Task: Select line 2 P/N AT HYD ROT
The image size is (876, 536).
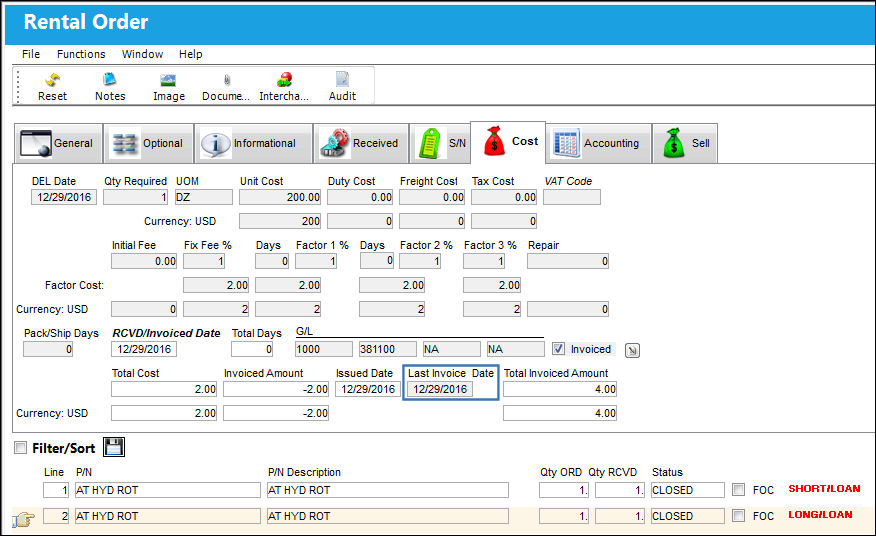Action: pos(168,516)
